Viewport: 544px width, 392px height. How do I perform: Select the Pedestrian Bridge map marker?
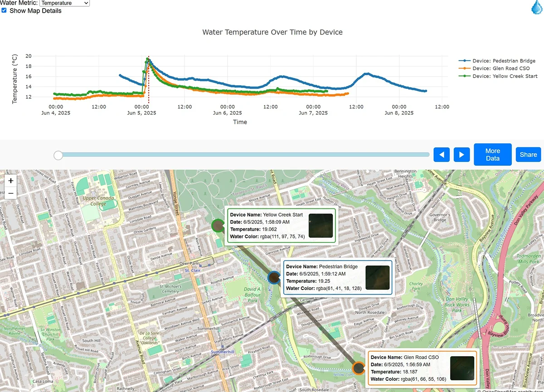pyautogui.click(x=274, y=278)
